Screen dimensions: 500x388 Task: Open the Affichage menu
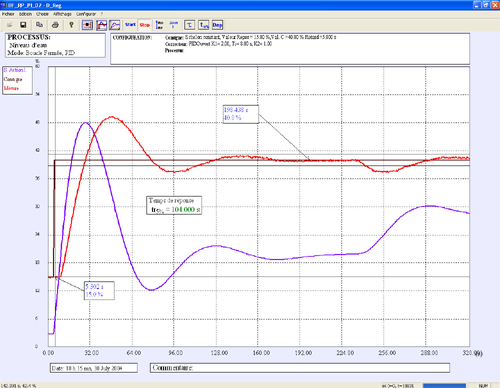(x=62, y=14)
